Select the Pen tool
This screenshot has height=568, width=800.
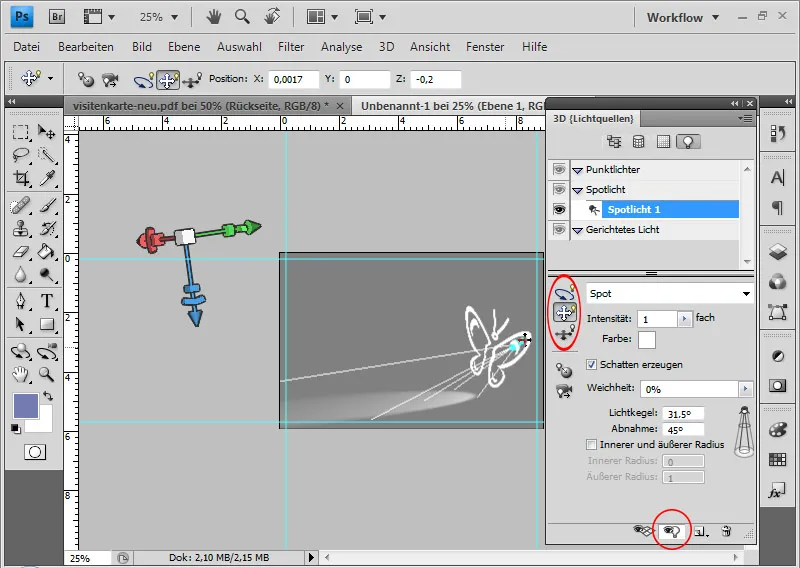point(20,301)
